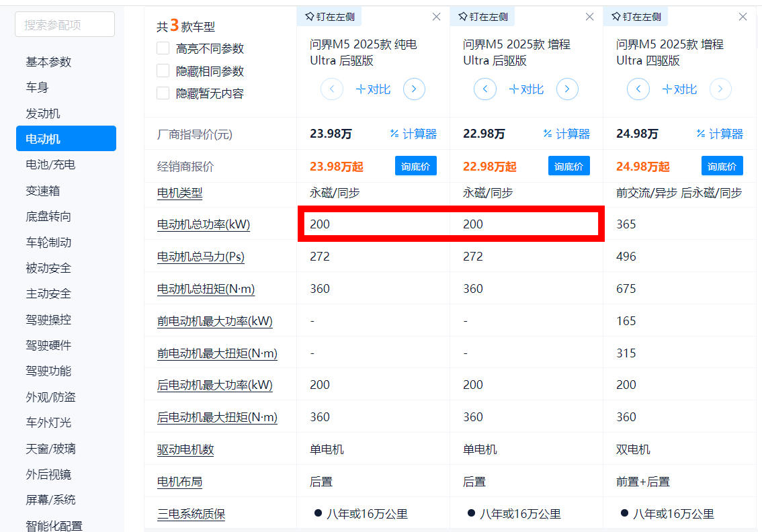Click 询底价 for 24.98万起 model

tap(722, 166)
